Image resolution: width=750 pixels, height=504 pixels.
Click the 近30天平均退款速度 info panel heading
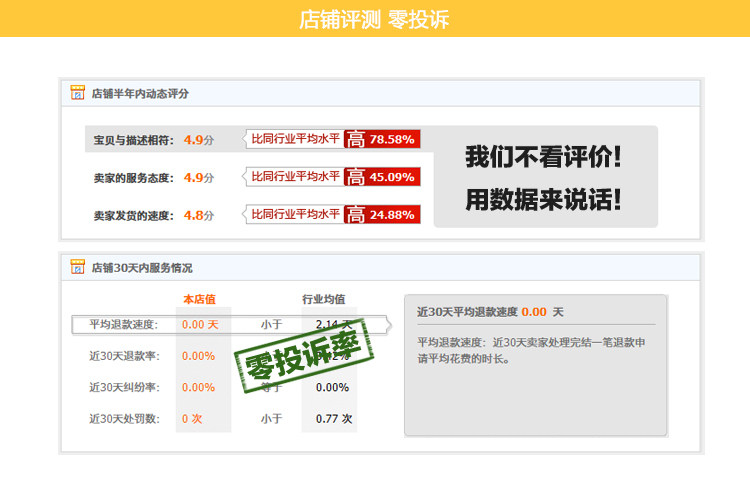coord(490,312)
